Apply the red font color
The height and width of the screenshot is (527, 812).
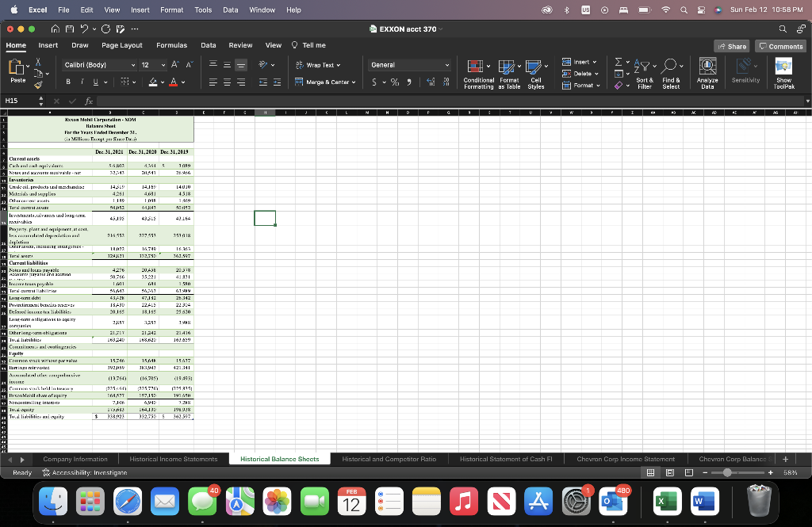[174, 82]
